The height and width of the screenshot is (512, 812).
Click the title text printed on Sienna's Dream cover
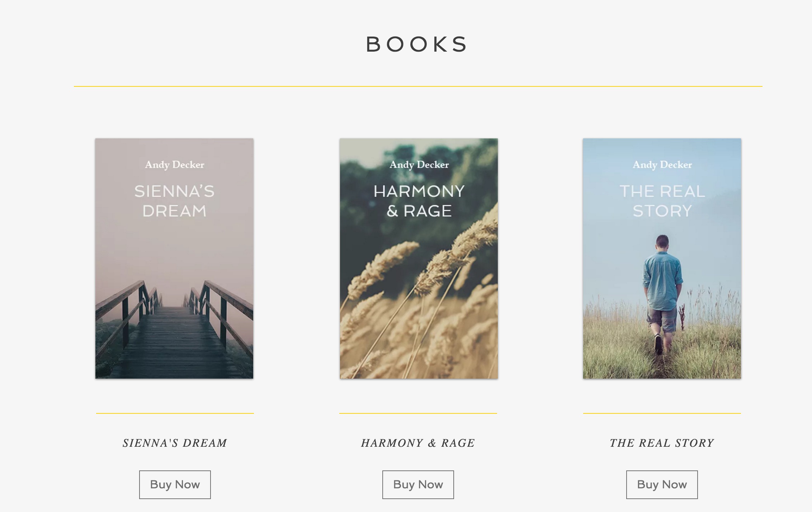(175, 201)
